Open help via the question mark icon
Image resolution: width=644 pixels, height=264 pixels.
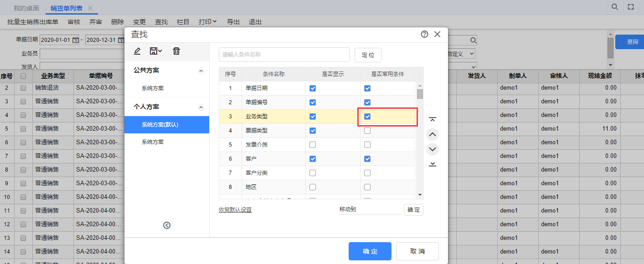(x=424, y=34)
